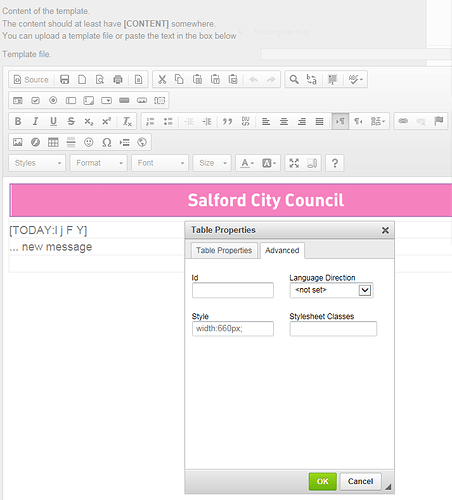
Task: Click the Replace icon
Action: (312, 79)
